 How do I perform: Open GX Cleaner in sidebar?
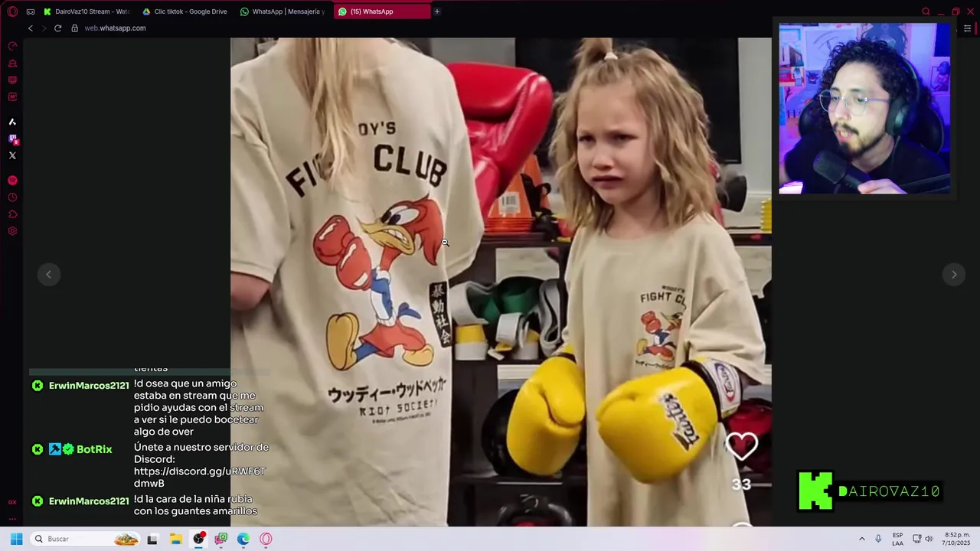(12, 64)
